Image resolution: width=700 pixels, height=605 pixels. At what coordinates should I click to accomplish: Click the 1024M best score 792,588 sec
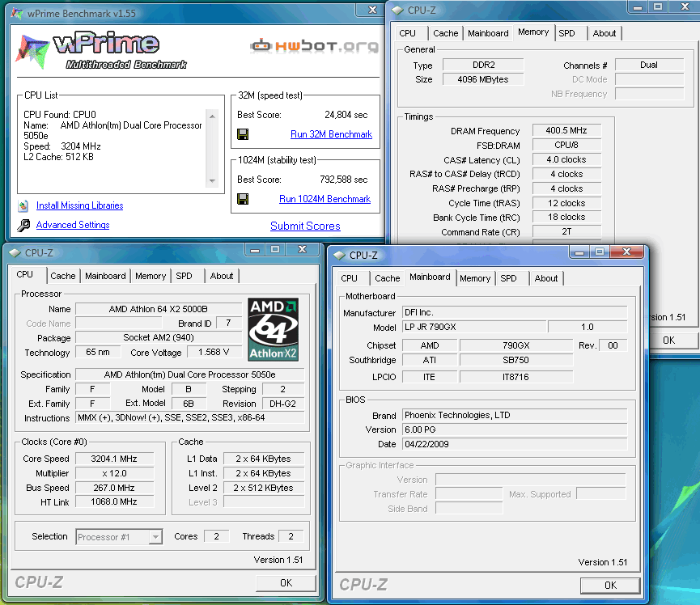click(x=344, y=180)
